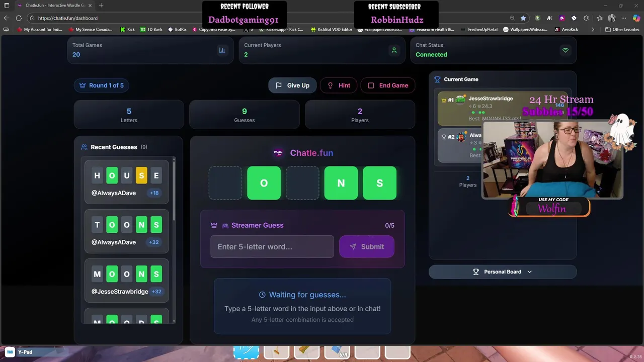Click the crown icon beside Streamer Guess
This screenshot has height=362, width=644.
tap(214, 225)
